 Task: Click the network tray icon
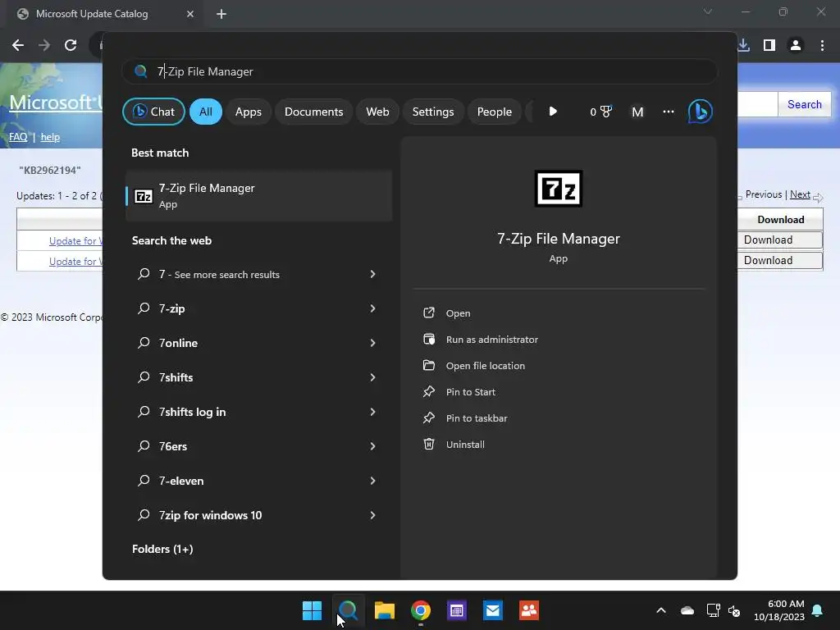coord(713,610)
